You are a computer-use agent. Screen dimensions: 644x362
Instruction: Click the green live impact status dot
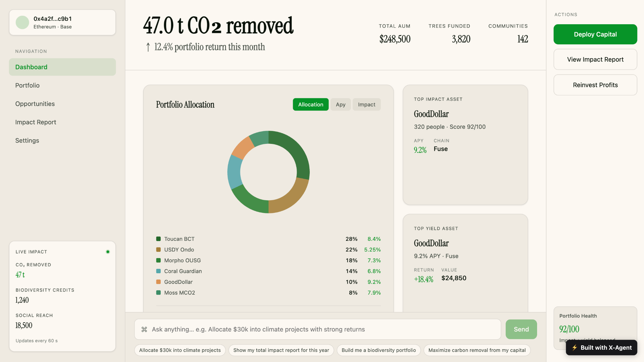pos(108,252)
